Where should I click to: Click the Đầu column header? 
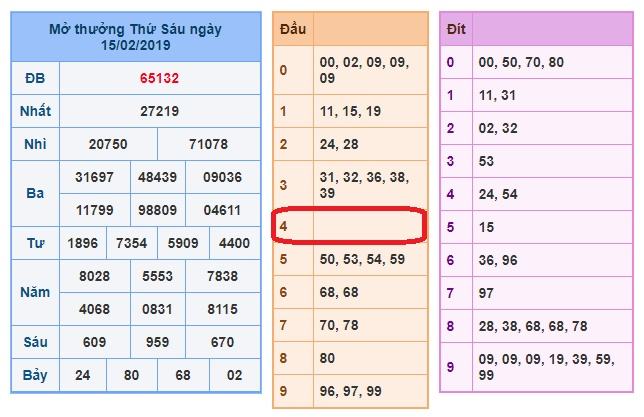tap(292, 32)
